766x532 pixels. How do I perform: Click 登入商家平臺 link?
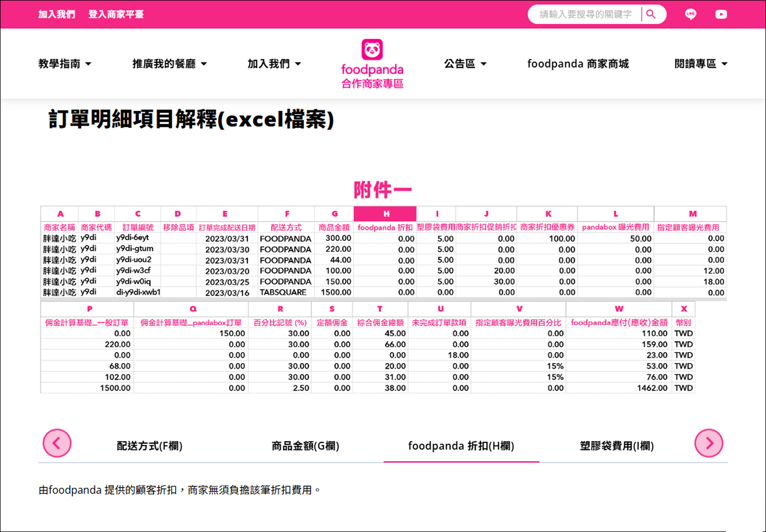[116, 14]
